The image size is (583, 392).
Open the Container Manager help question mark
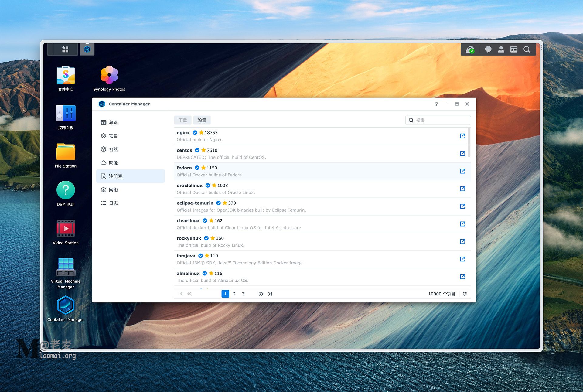coord(436,104)
